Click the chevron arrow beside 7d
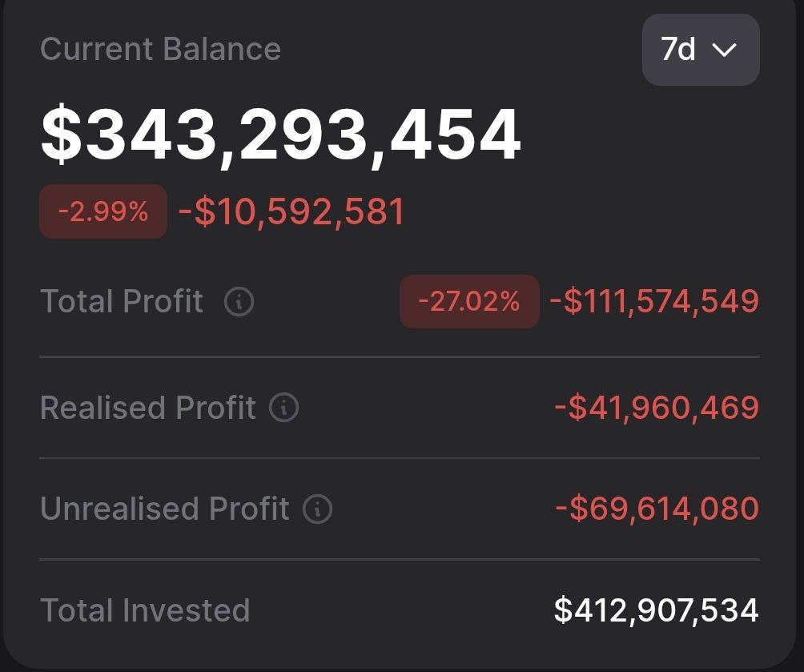This screenshot has width=804, height=672. (724, 50)
